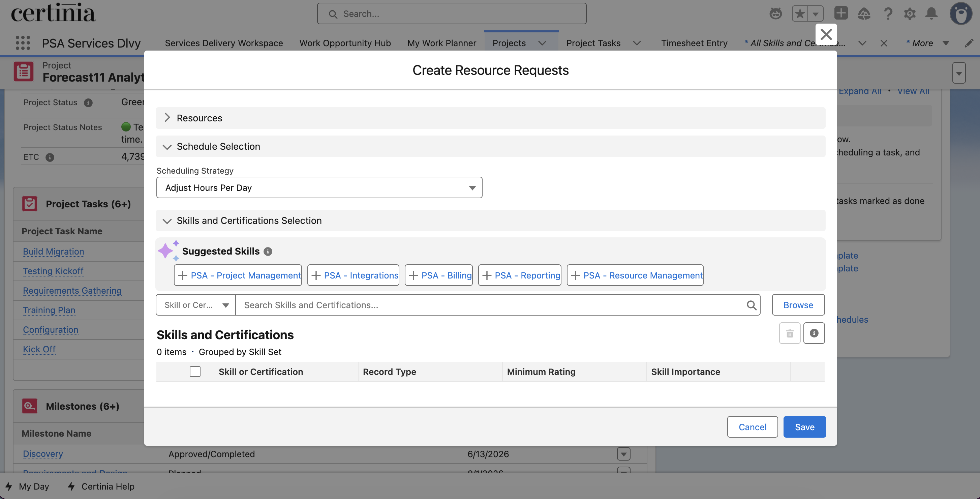
Task: Open the Discovery milestone link
Action: pos(43,454)
